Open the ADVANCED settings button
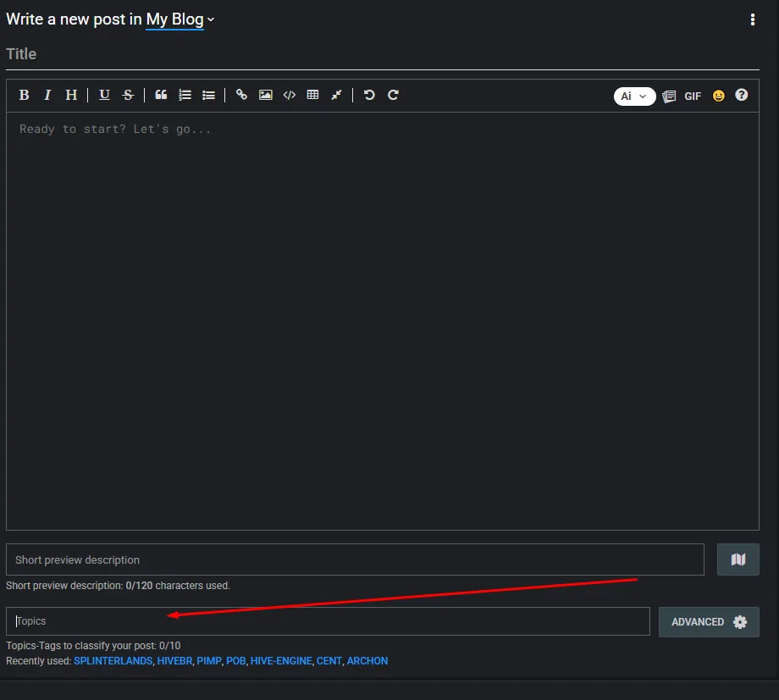The image size is (779, 700). click(x=709, y=622)
